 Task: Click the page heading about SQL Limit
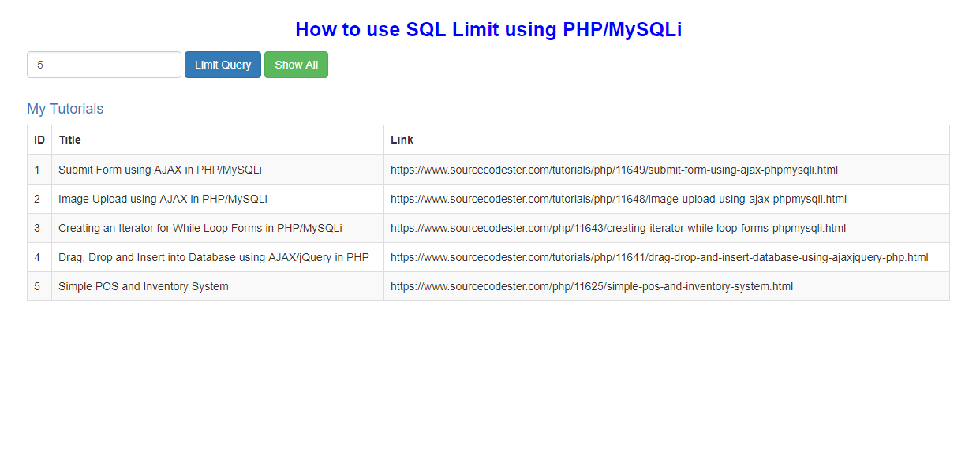coord(488,29)
